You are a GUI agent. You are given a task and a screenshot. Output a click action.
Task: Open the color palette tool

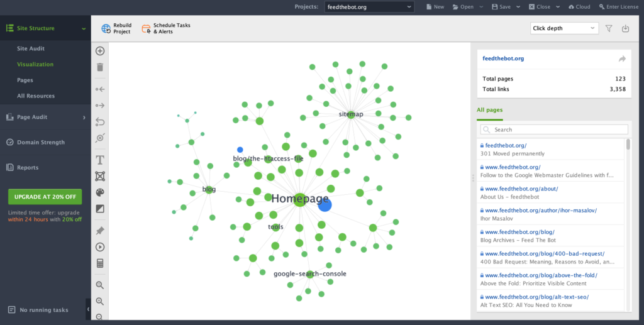[100, 192]
